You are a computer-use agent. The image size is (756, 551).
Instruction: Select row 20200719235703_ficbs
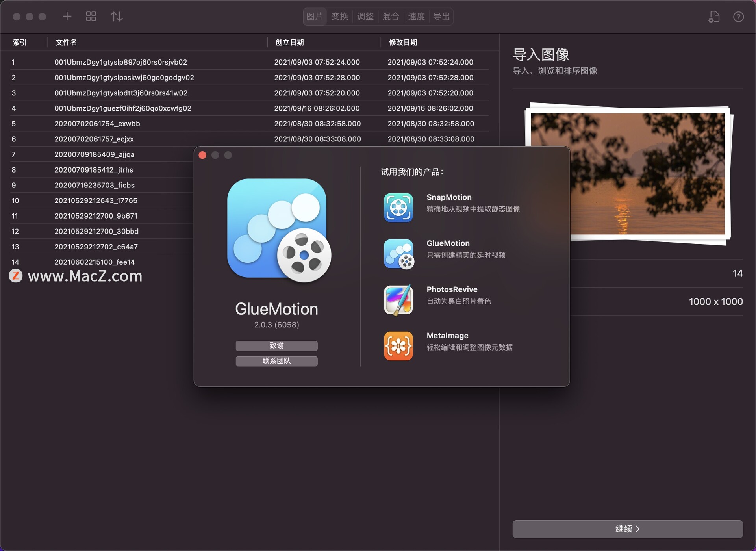[x=102, y=185]
